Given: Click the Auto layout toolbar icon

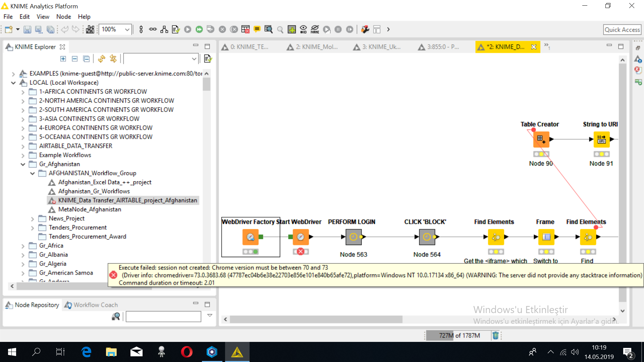Looking at the screenshot, I should tap(164, 29).
